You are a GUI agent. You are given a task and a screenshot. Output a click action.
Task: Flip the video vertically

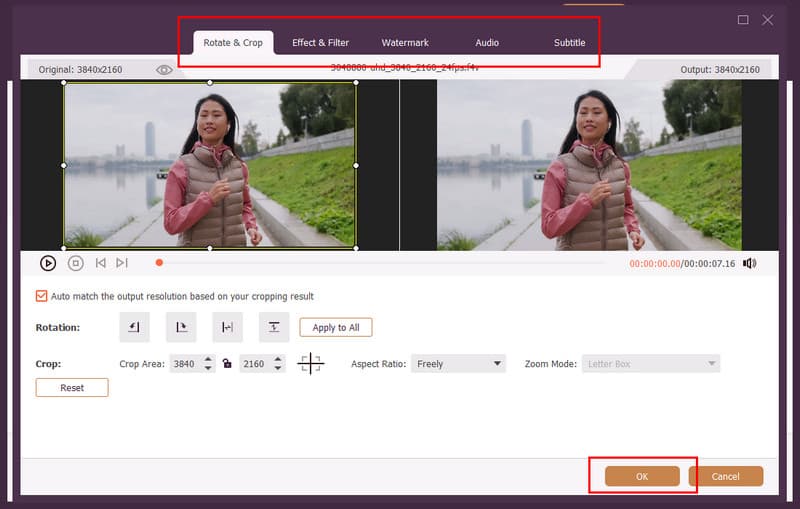click(274, 327)
